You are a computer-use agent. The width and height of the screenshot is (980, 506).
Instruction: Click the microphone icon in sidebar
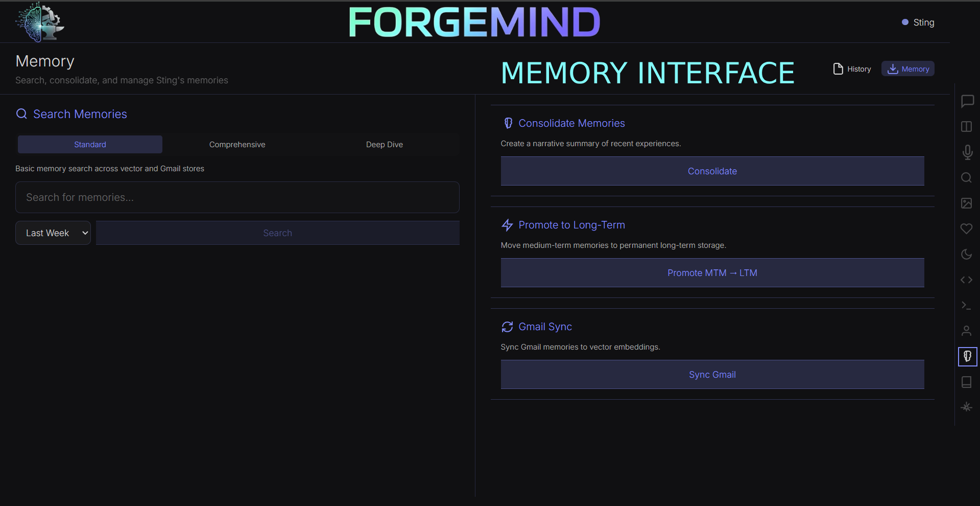[967, 152]
